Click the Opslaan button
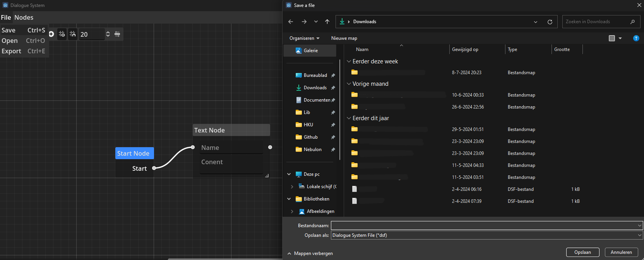The width and height of the screenshot is (644, 260). [582, 252]
